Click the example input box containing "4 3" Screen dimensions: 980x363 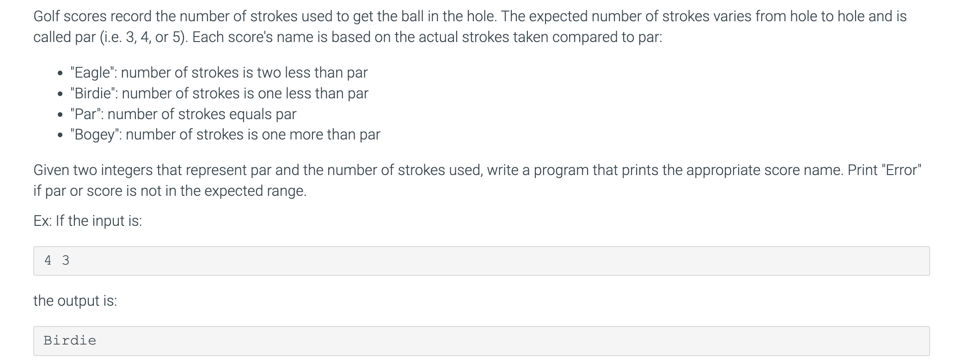click(481, 261)
